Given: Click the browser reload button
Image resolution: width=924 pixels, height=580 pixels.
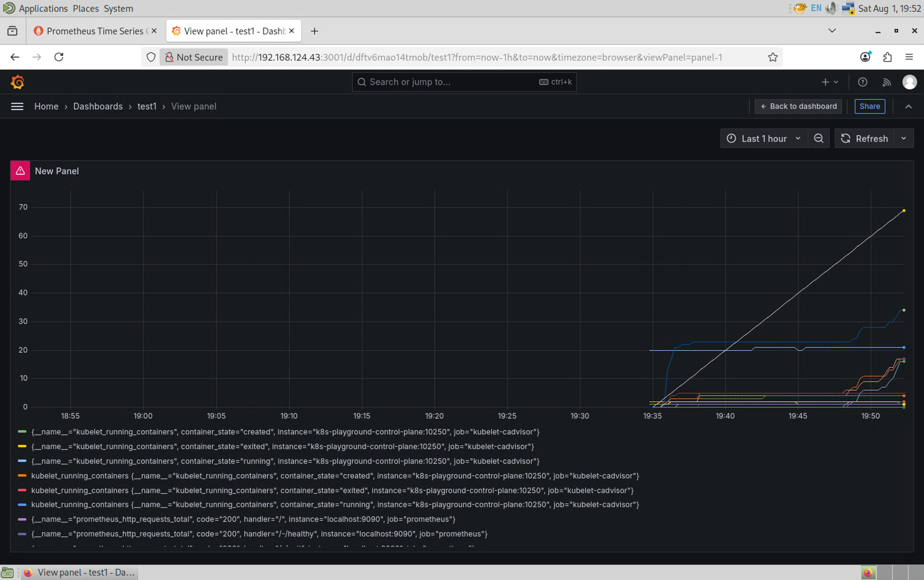Looking at the screenshot, I should click(59, 57).
